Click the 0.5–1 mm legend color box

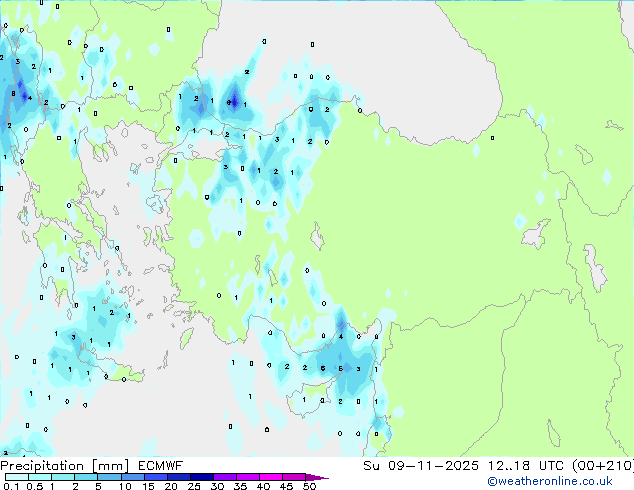point(40,477)
